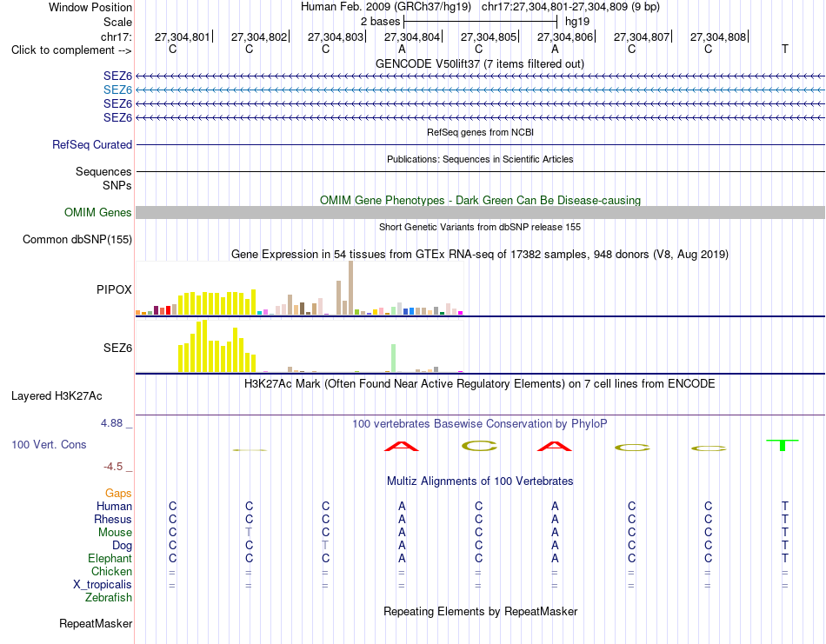Open the H3K27Ac Mark ENCODE track title
The image size is (826, 644).
coord(480,383)
